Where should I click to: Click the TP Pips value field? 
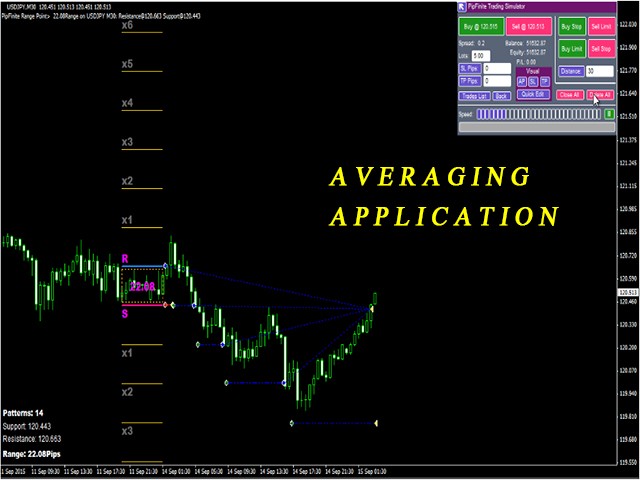tap(497, 81)
